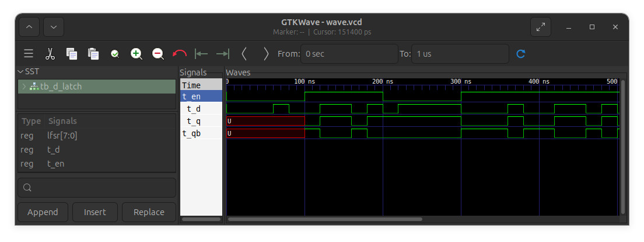Screen dimensions: 644x242
Task: Click the From time input field
Action: point(349,54)
